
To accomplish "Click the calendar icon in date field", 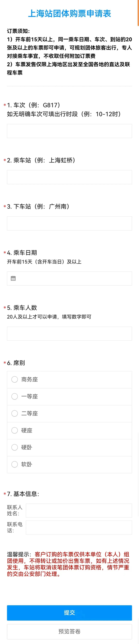I will coord(13,278).
